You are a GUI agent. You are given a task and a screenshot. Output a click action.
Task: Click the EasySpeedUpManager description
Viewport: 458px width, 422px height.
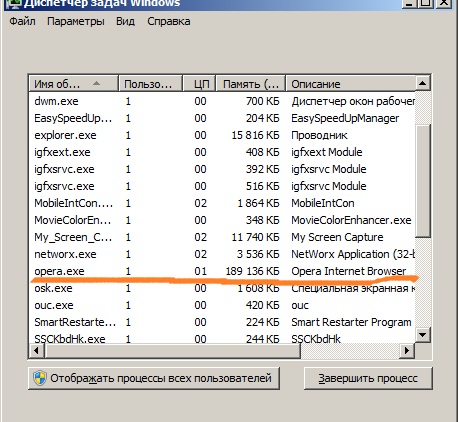345,118
